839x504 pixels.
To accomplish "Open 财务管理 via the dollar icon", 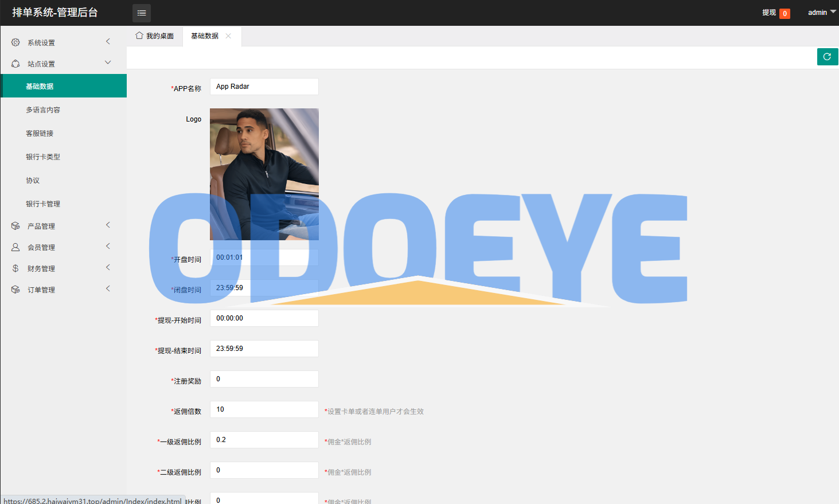I will (x=15, y=268).
